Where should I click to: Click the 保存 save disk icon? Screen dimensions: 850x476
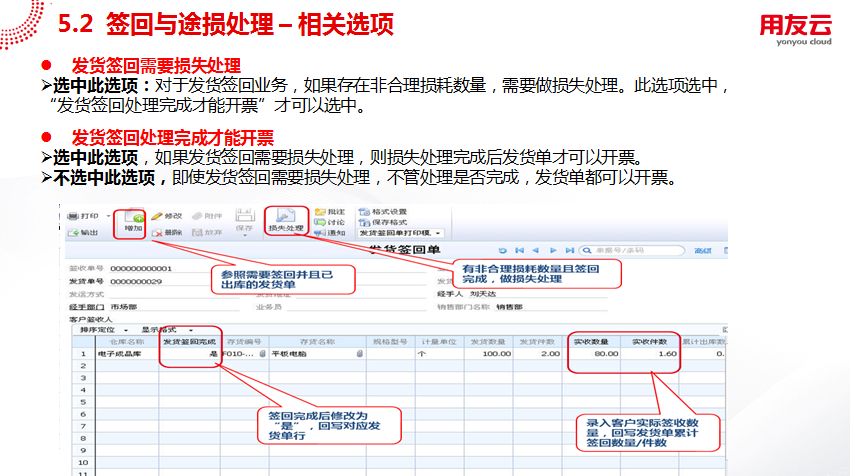tap(244, 215)
